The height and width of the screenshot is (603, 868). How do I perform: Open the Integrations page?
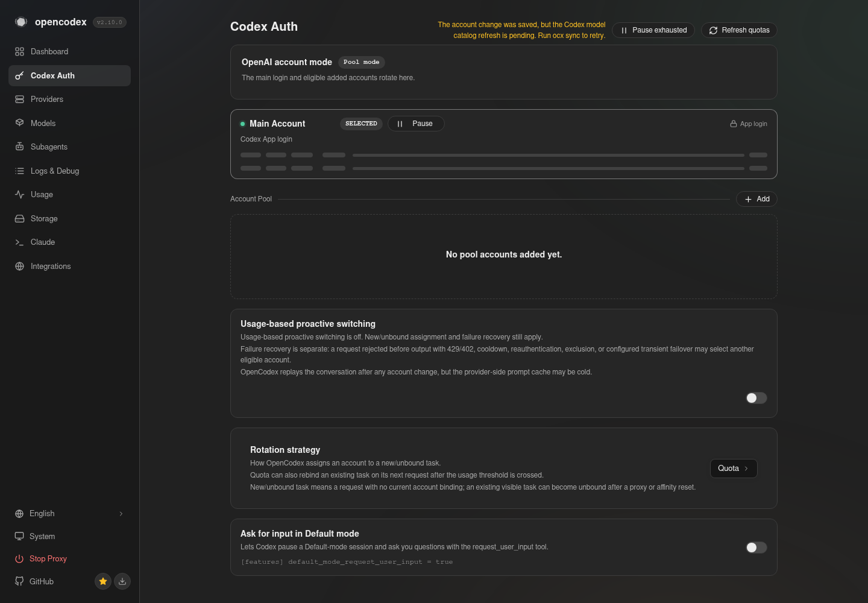(x=69, y=267)
